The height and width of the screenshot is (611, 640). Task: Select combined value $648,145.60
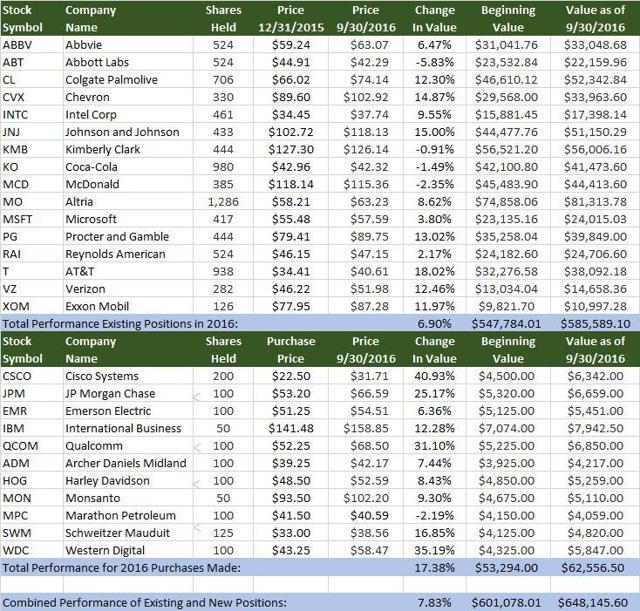[x=595, y=603]
